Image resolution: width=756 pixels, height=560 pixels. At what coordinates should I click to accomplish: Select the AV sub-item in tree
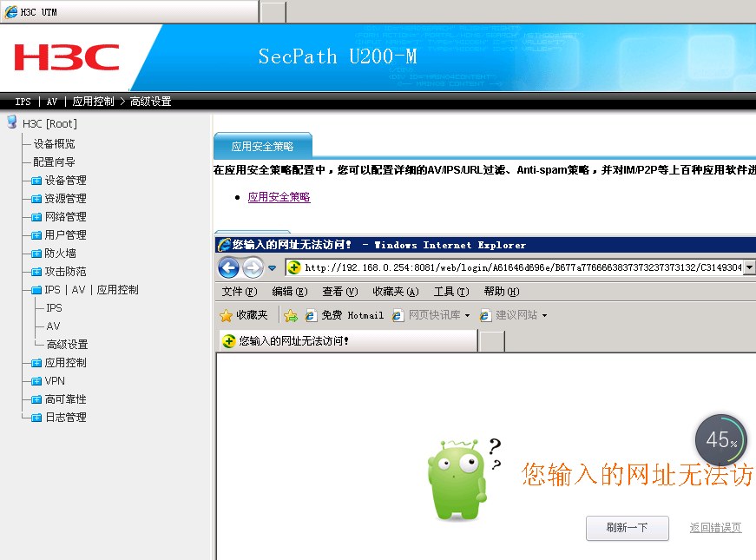53,326
